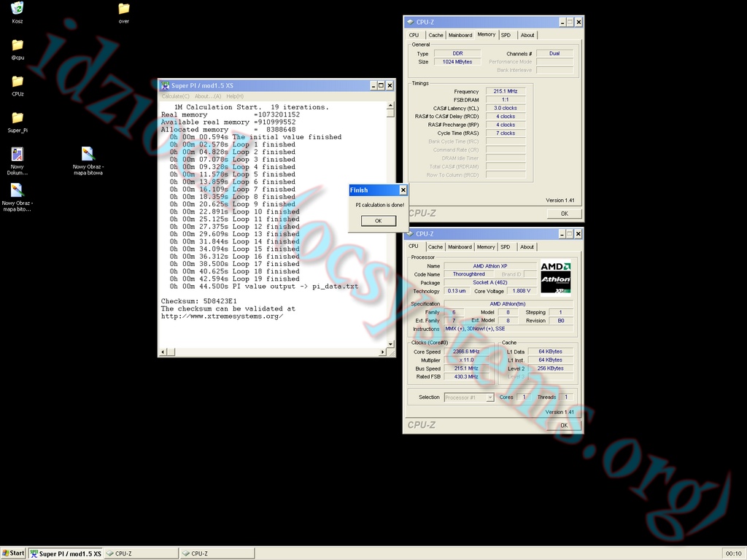Click the Frequency value 215.1 MHz field
747x560 pixels.
coord(506,91)
